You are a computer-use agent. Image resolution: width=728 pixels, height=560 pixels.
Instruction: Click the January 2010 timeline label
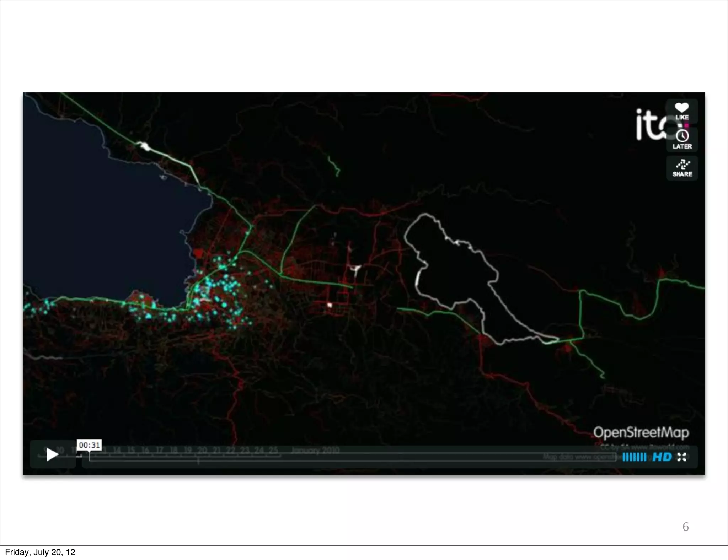pyautogui.click(x=315, y=450)
